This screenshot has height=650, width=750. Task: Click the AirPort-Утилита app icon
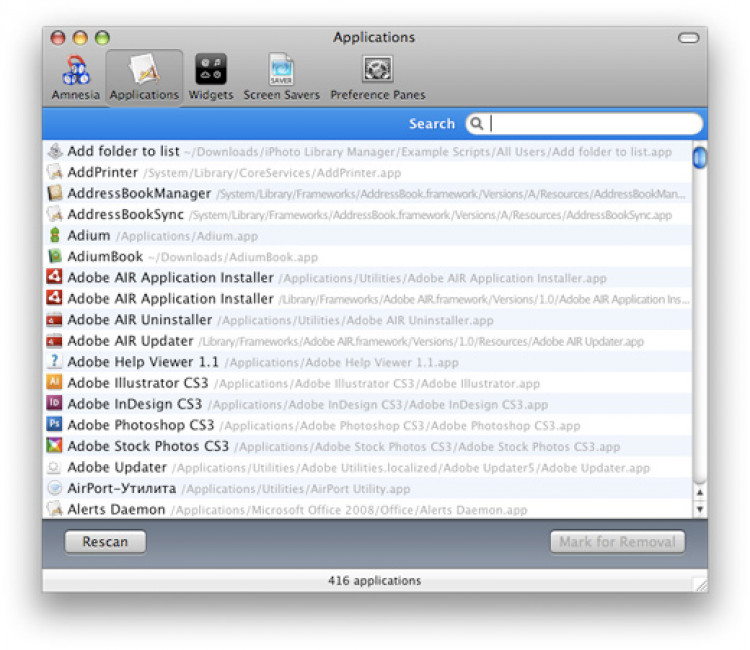[x=55, y=488]
